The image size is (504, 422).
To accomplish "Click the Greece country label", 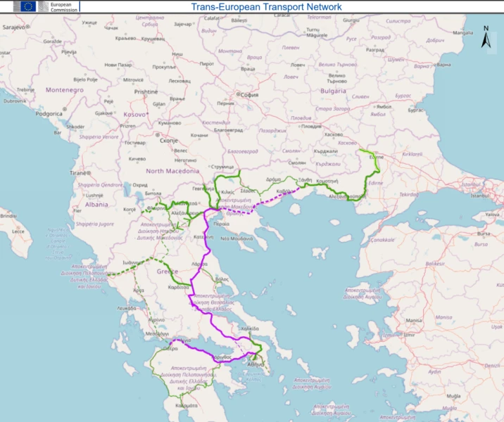I will [168, 271].
